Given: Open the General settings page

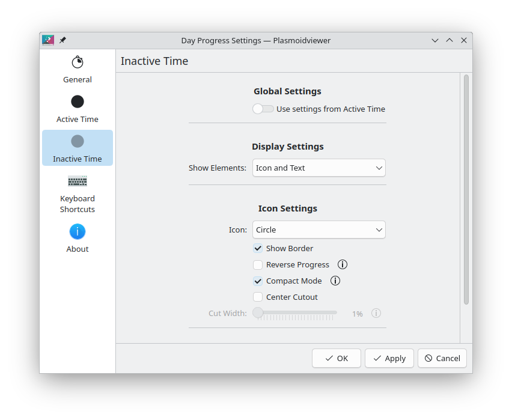Looking at the screenshot, I should pyautogui.click(x=78, y=69).
